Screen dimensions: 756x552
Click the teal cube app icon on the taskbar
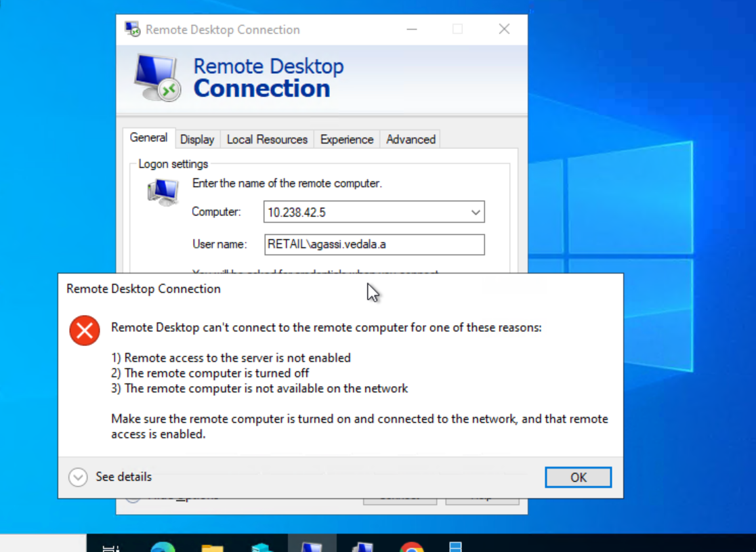(x=261, y=545)
